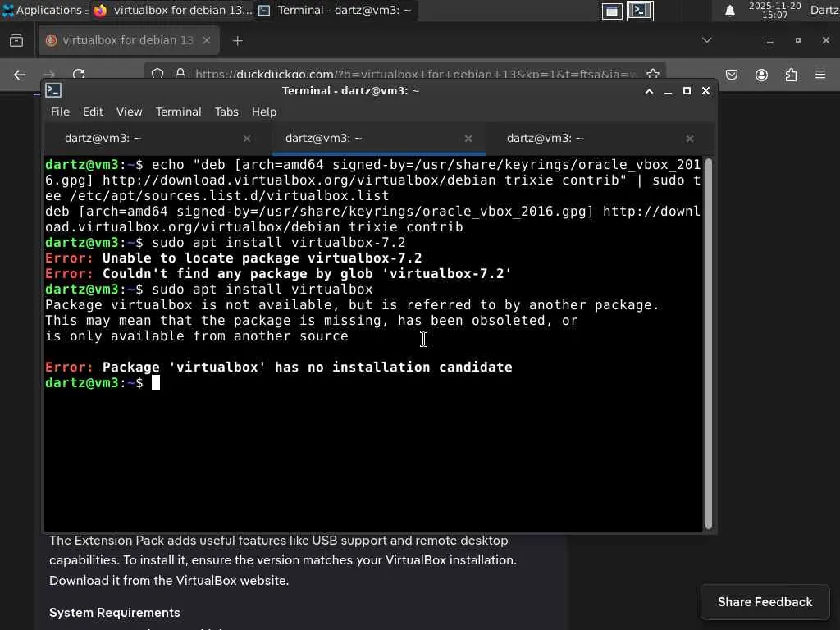
Task: Click the terminal vertical scrollbar
Action: point(709,343)
